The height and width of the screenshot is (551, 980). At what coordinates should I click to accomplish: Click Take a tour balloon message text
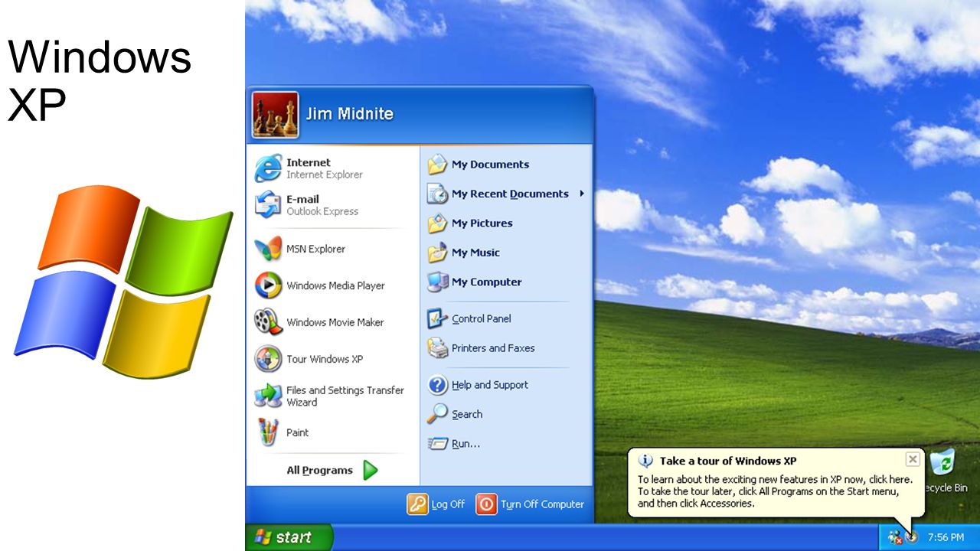point(775,491)
